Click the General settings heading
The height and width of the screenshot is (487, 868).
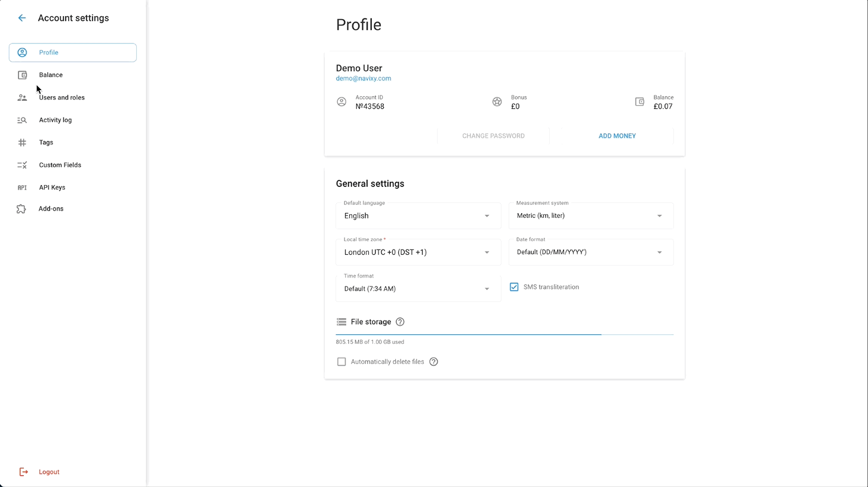click(x=370, y=184)
